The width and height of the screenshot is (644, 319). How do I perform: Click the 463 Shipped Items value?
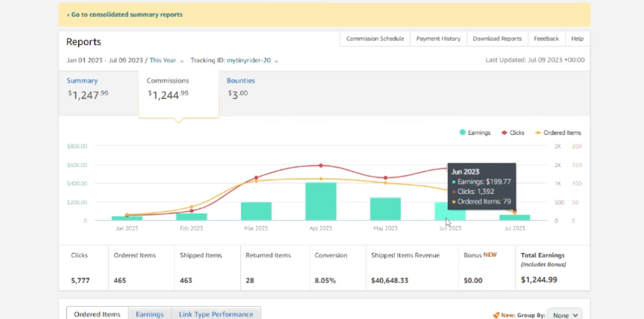pos(186,281)
